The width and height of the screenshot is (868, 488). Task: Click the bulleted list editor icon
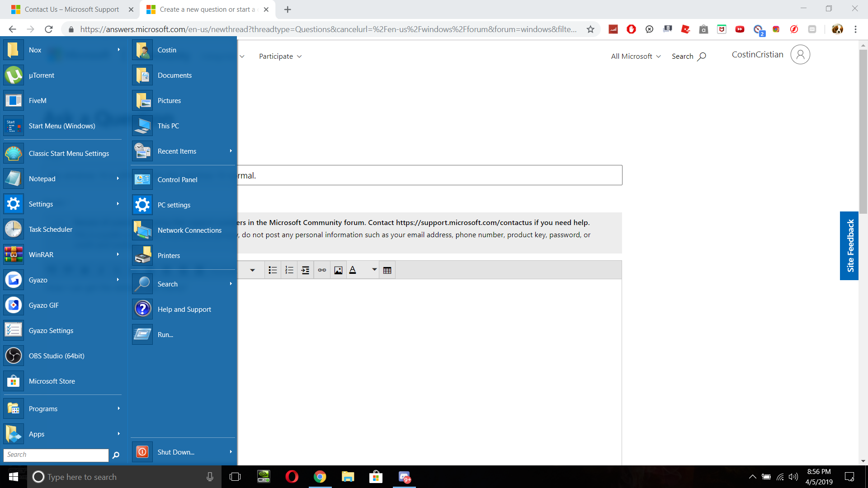pyautogui.click(x=273, y=270)
